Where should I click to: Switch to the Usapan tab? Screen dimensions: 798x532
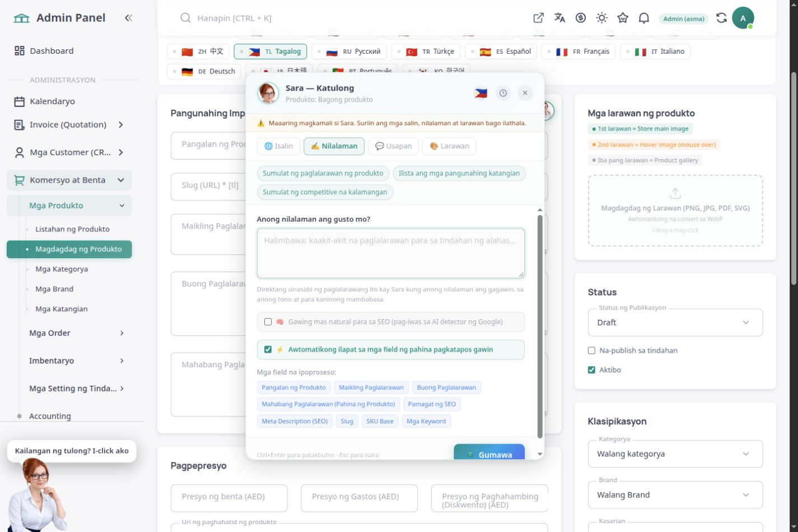pyautogui.click(x=394, y=146)
